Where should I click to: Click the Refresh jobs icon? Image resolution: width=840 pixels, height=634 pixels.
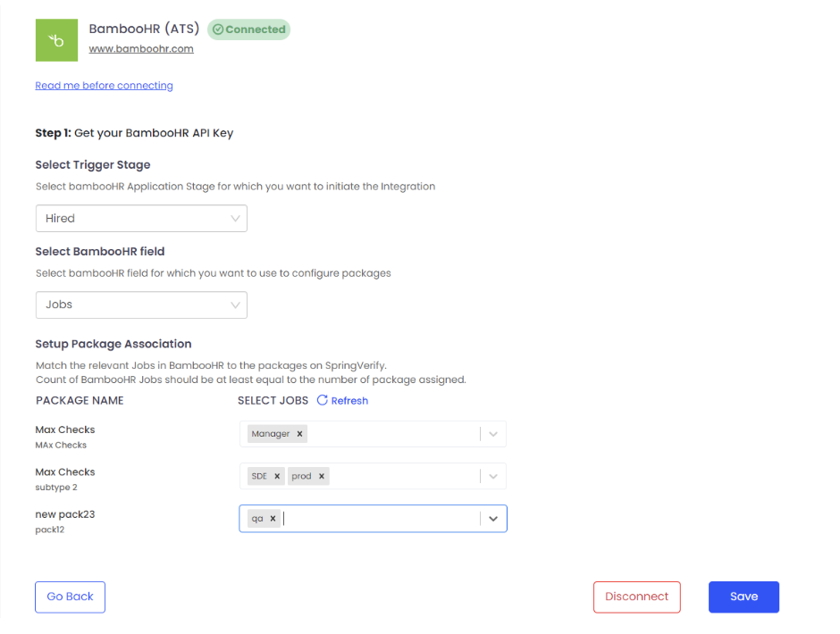(322, 400)
